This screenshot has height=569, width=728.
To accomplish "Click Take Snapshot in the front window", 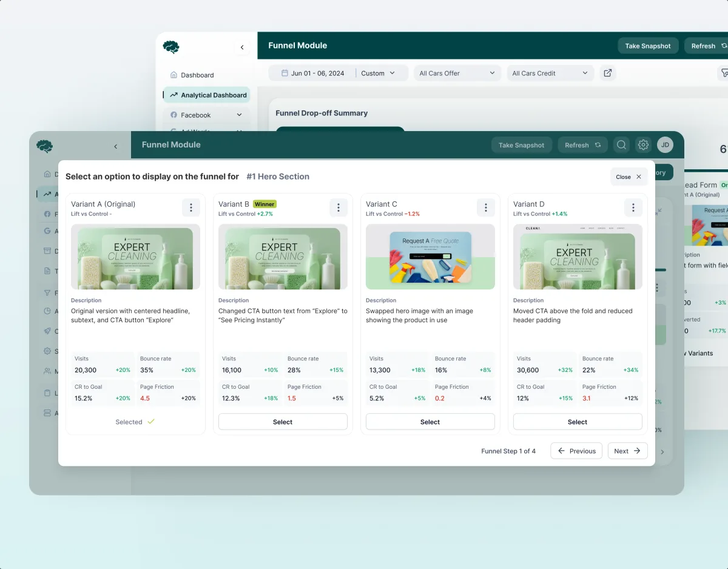I will [x=522, y=145].
